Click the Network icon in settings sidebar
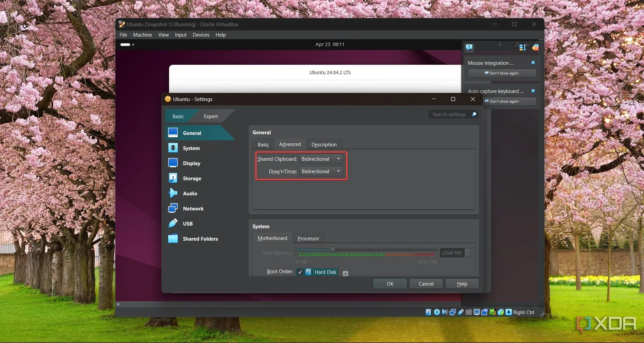Image resolution: width=644 pixels, height=343 pixels. tap(173, 208)
